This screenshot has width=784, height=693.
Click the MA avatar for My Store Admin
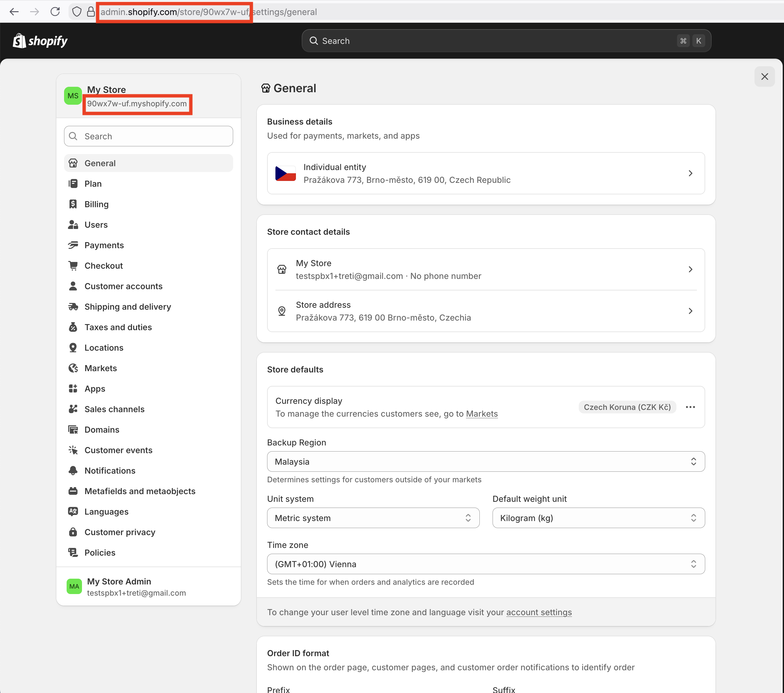[x=74, y=586]
